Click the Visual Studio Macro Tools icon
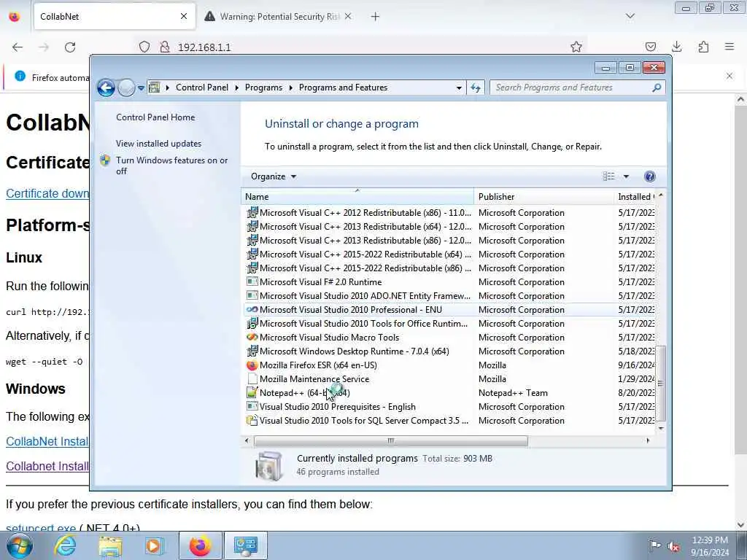The width and height of the screenshot is (747, 560). tap(252, 337)
